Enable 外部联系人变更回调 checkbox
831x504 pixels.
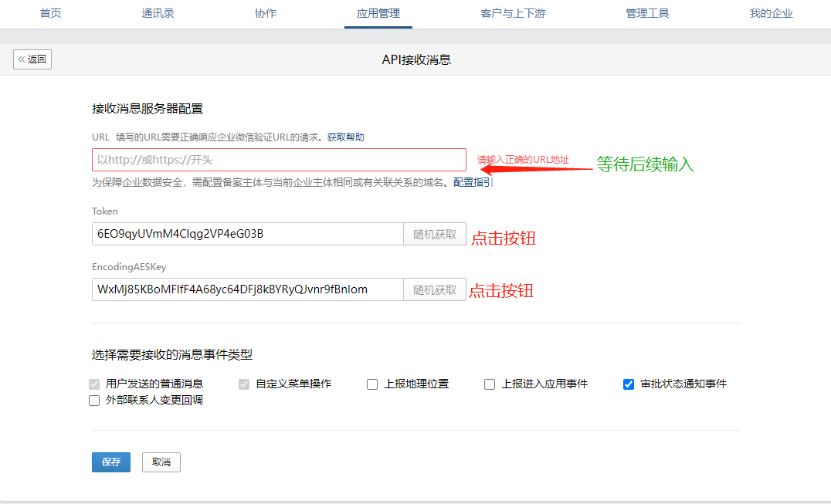coord(94,401)
